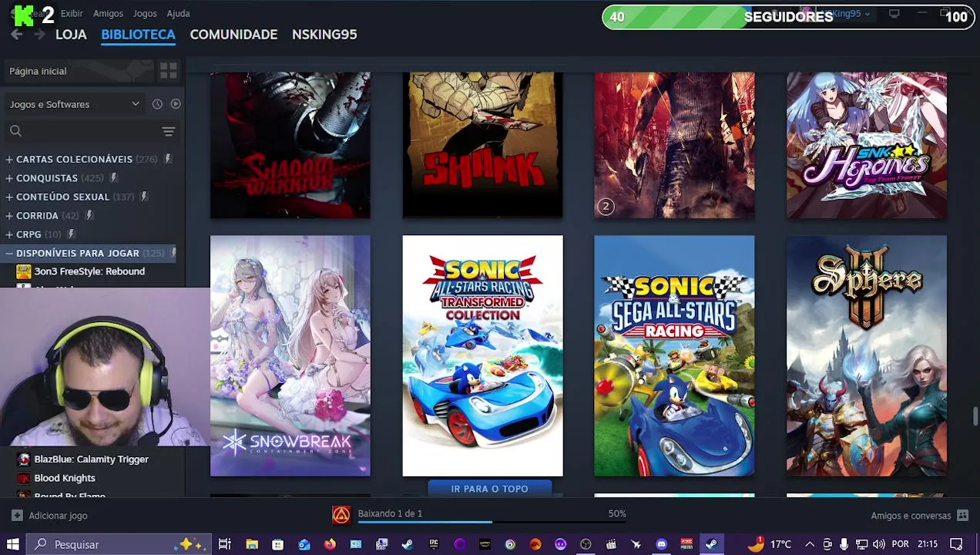The width and height of the screenshot is (980, 555).
Task: Open Jogos e Softwares dropdown
Action: pos(75,104)
